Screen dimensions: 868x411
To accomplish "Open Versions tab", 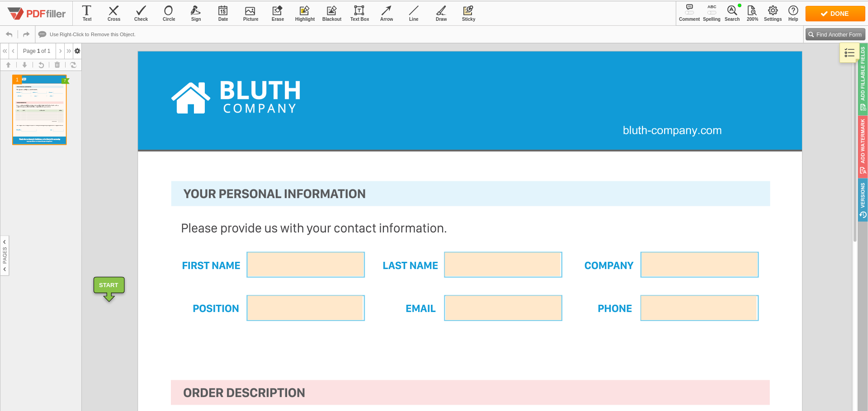I will coord(863,200).
